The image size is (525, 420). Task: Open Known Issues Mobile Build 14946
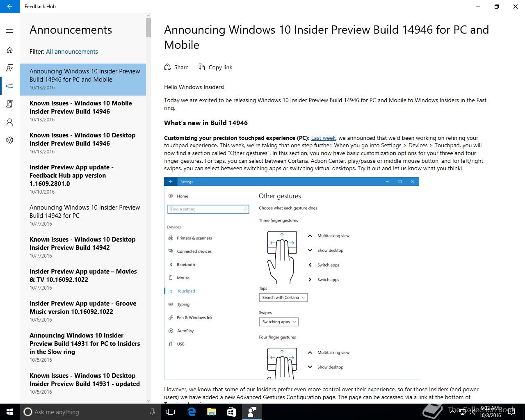coord(83,111)
